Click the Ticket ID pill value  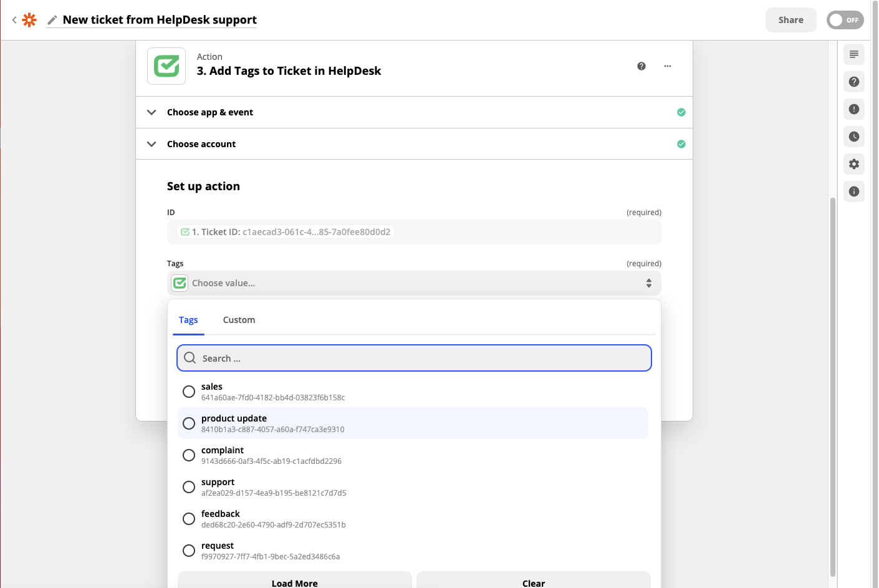tap(286, 232)
